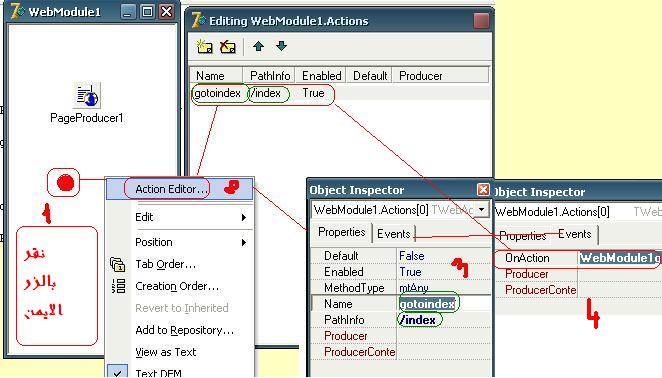Select the PageProducer1 component icon
This screenshot has height=378, width=662.
point(87,95)
